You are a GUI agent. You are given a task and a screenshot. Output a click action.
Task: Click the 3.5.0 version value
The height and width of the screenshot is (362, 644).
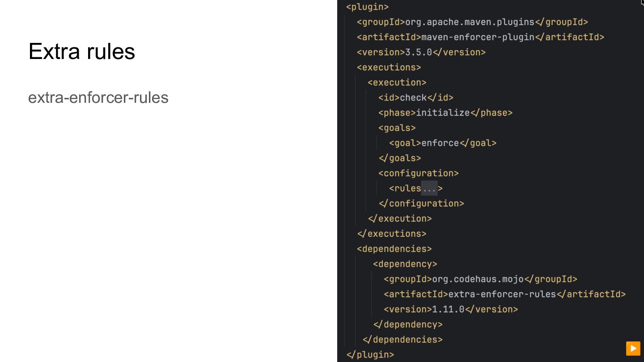pos(419,52)
